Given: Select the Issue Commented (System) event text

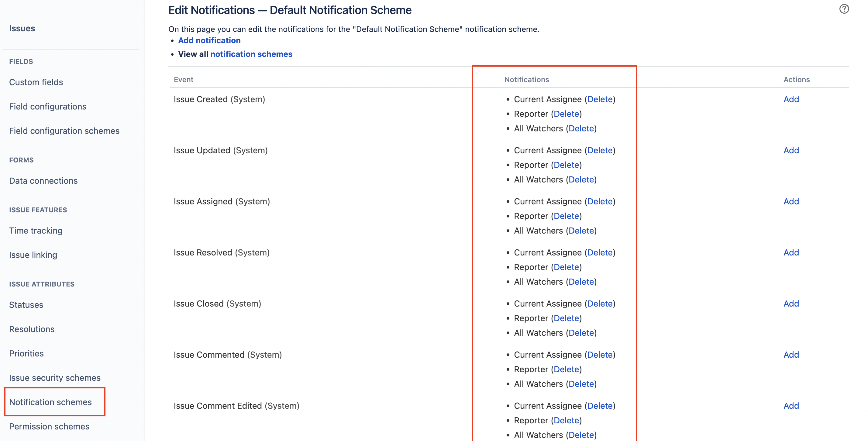Looking at the screenshot, I should (228, 355).
